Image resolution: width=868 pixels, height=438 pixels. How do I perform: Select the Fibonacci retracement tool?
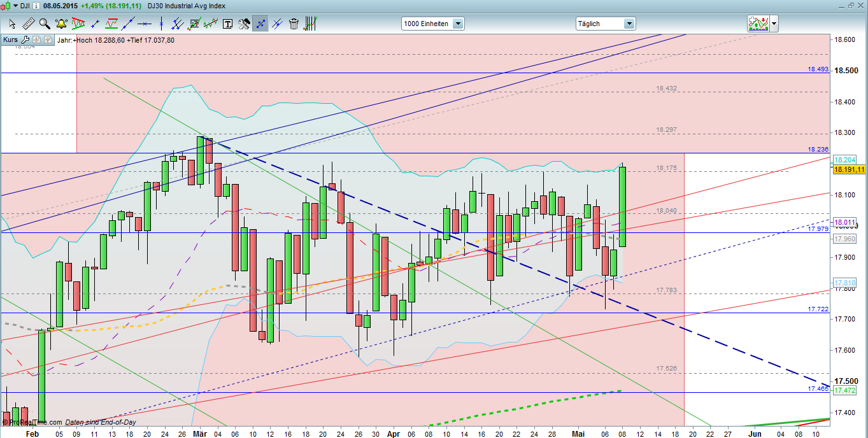[x=194, y=24]
